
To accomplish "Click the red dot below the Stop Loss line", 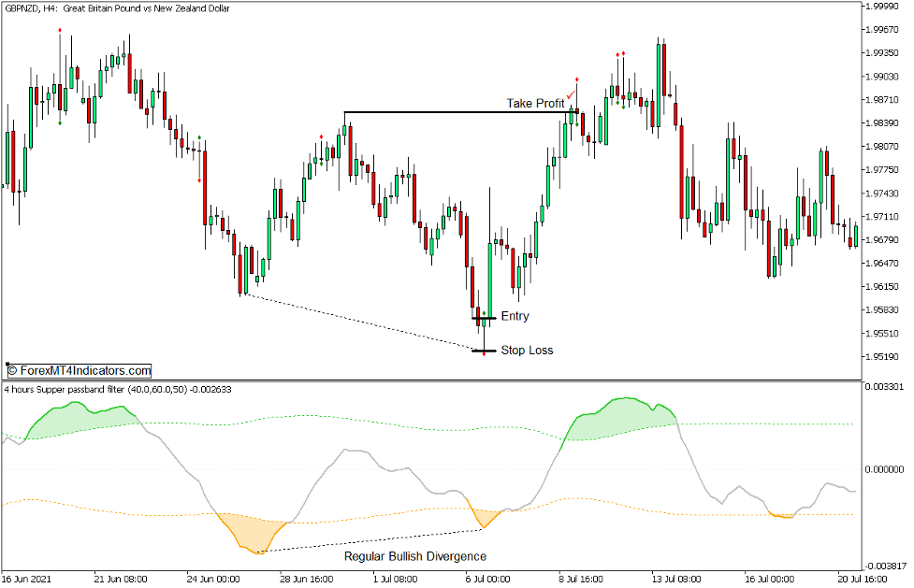I will tap(483, 356).
